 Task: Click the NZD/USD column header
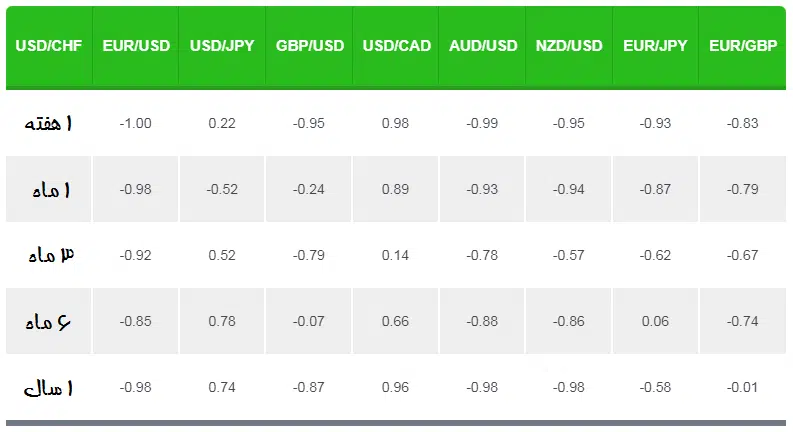569,46
